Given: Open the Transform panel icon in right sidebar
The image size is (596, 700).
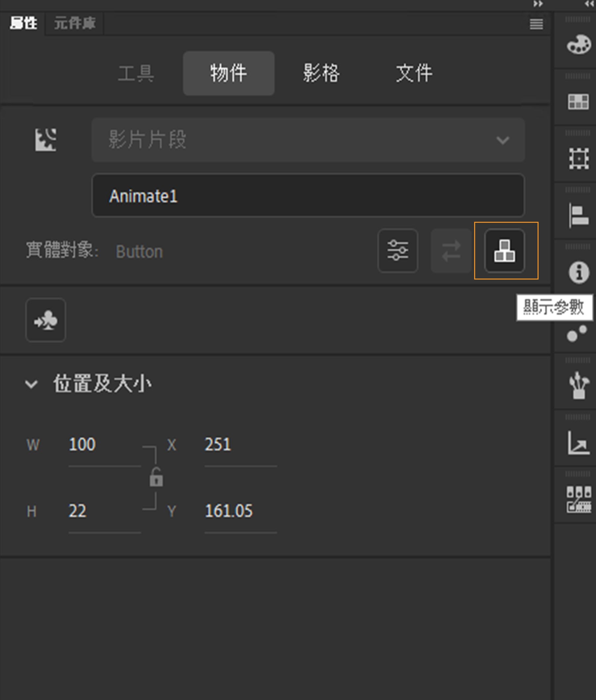Looking at the screenshot, I should 578,158.
